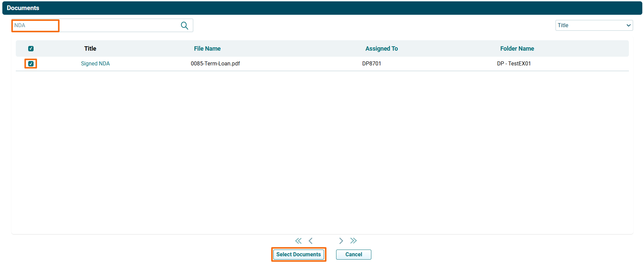Jump to the last page of results
Screen dimensions: 644x266
click(x=353, y=241)
